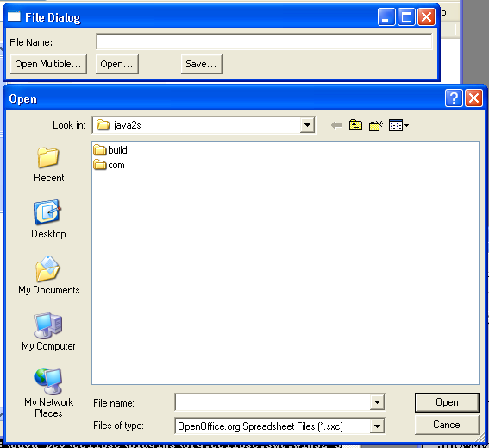Open the Files of type dropdown
This screenshot has width=489, height=448.
click(x=377, y=426)
